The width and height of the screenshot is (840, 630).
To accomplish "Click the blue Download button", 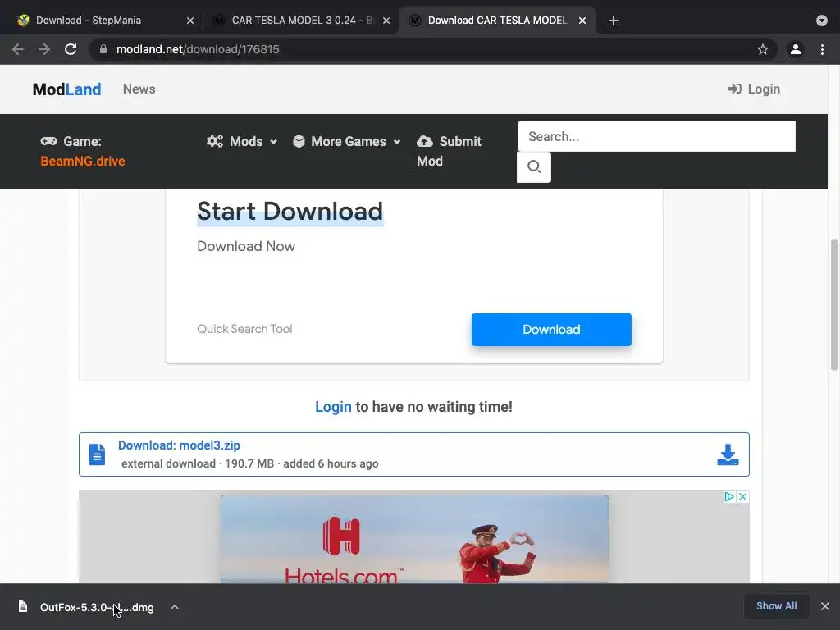I will [551, 330].
